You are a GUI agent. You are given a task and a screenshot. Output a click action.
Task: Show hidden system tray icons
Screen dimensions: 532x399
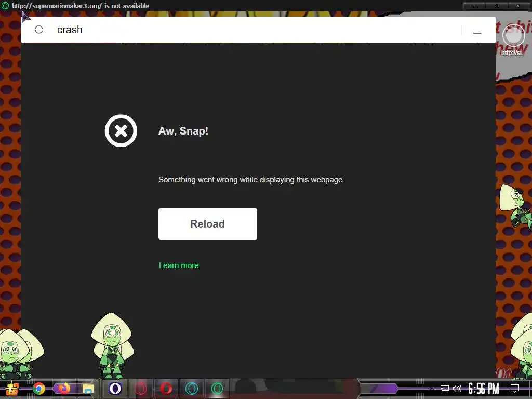click(x=432, y=389)
